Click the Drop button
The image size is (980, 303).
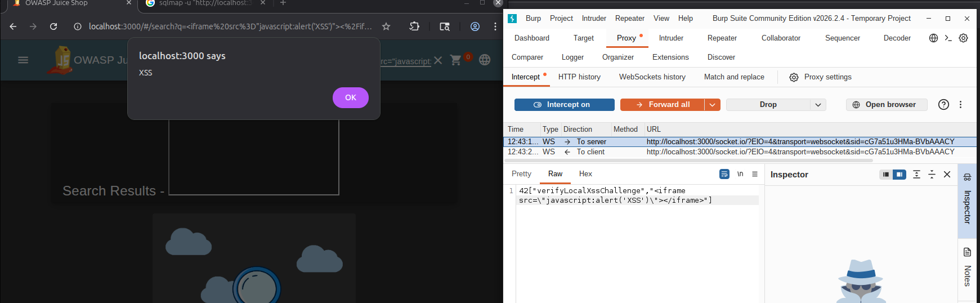(768, 105)
